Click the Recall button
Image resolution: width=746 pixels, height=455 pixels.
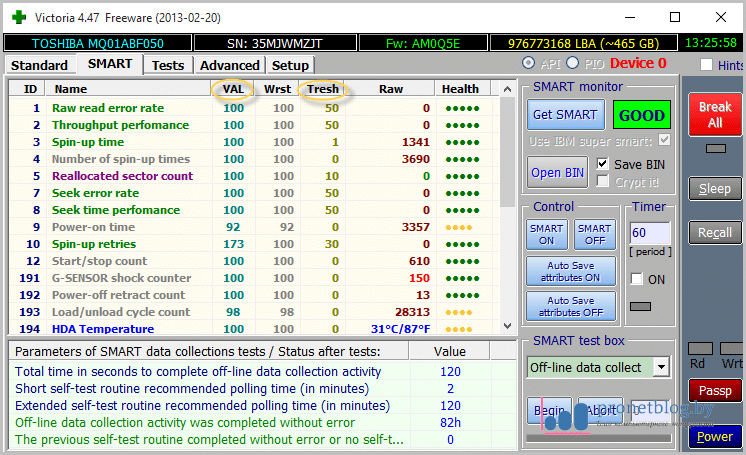[715, 233]
